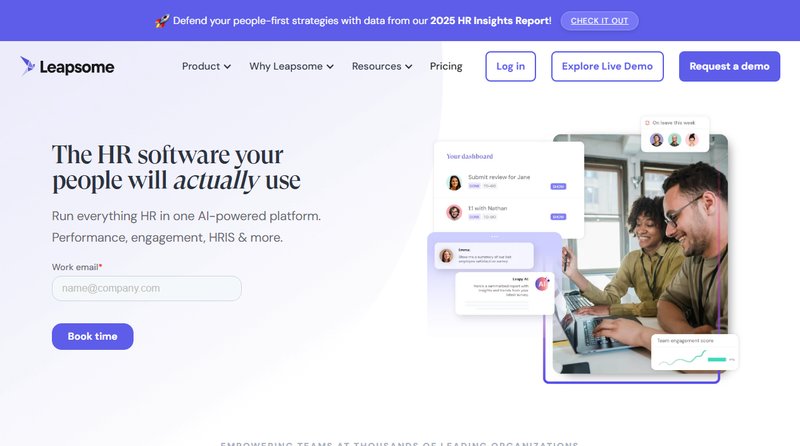Click Request a demo button
Screen dimensions: 800x446
pos(729,66)
